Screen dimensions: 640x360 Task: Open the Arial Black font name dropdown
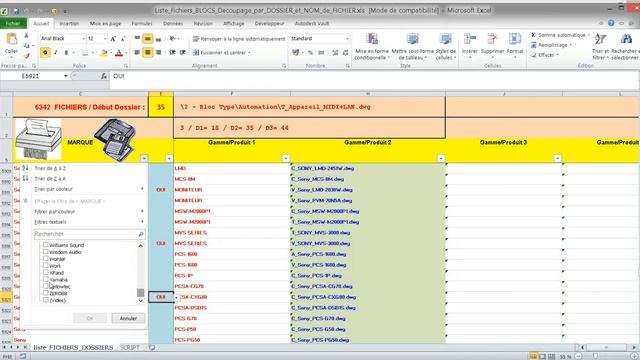point(84,39)
